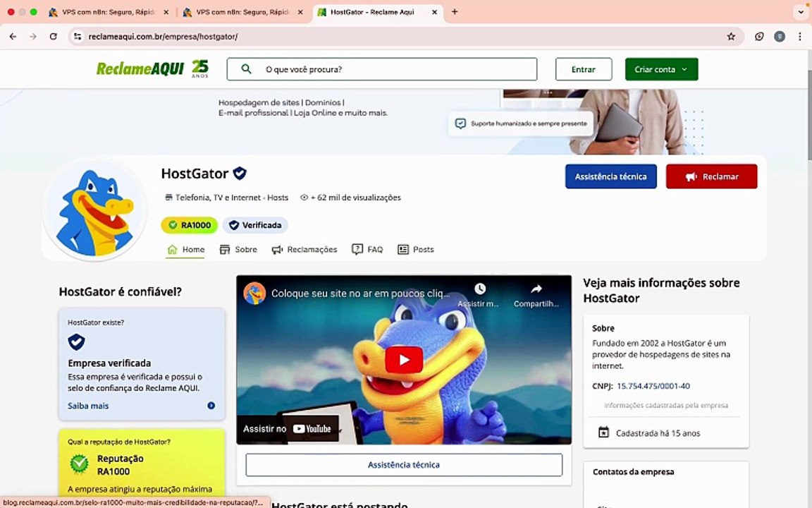Click the search magnifier icon
Viewport: 812px width, 508px height.
246,69
